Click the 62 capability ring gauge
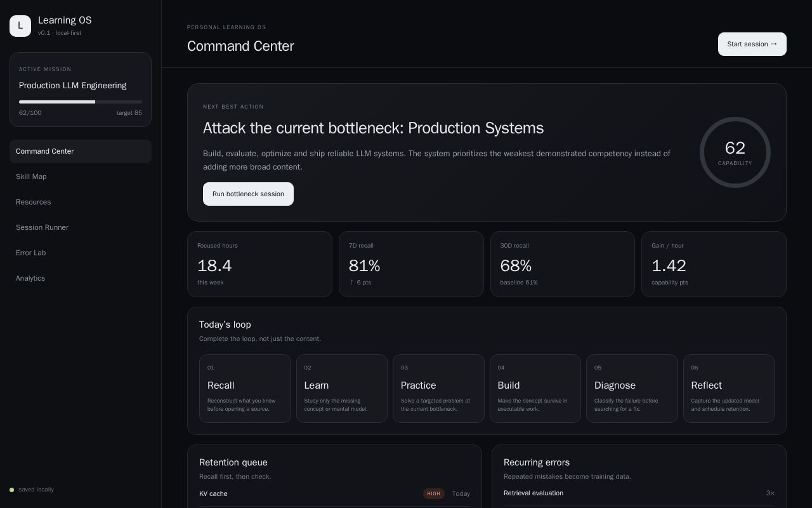 [x=735, y=152]
